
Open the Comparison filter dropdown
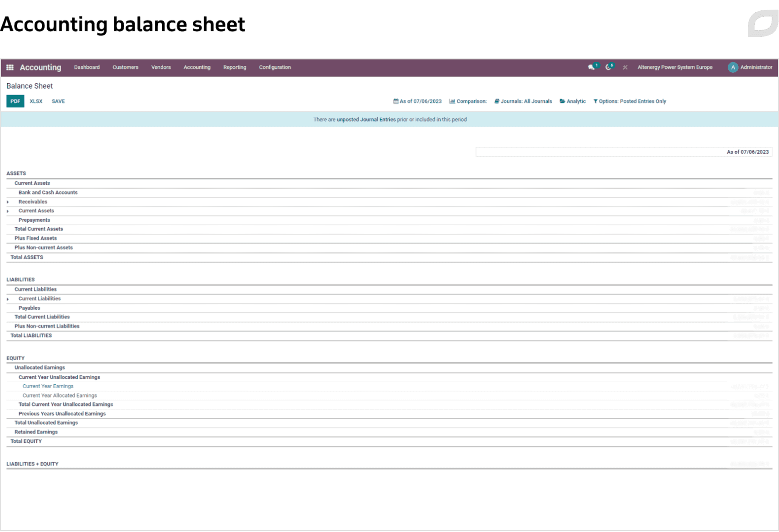468,101
